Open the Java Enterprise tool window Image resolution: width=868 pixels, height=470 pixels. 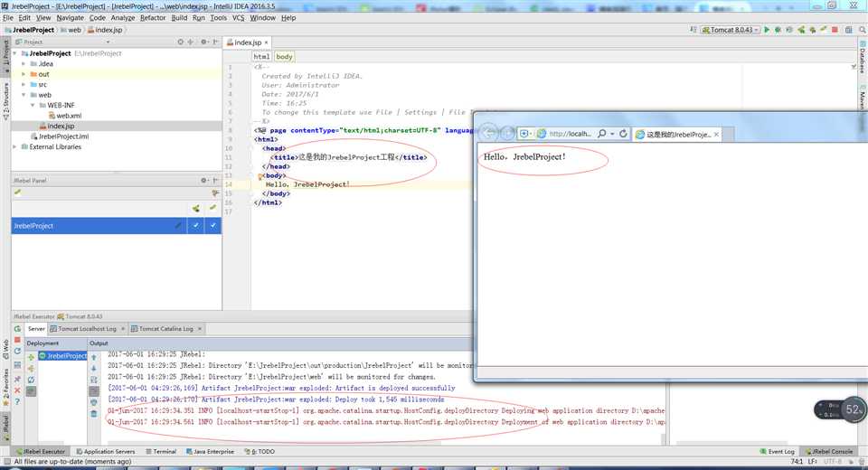(210, 452)
